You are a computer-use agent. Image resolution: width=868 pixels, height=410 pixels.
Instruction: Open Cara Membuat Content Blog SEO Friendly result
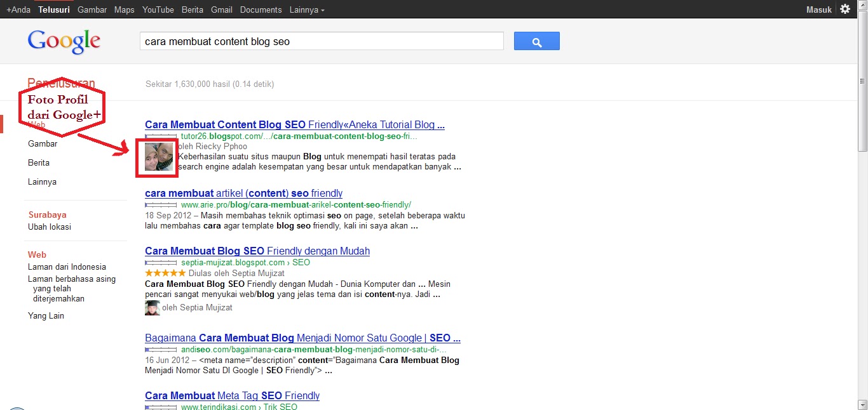click(x=295, y=125)
